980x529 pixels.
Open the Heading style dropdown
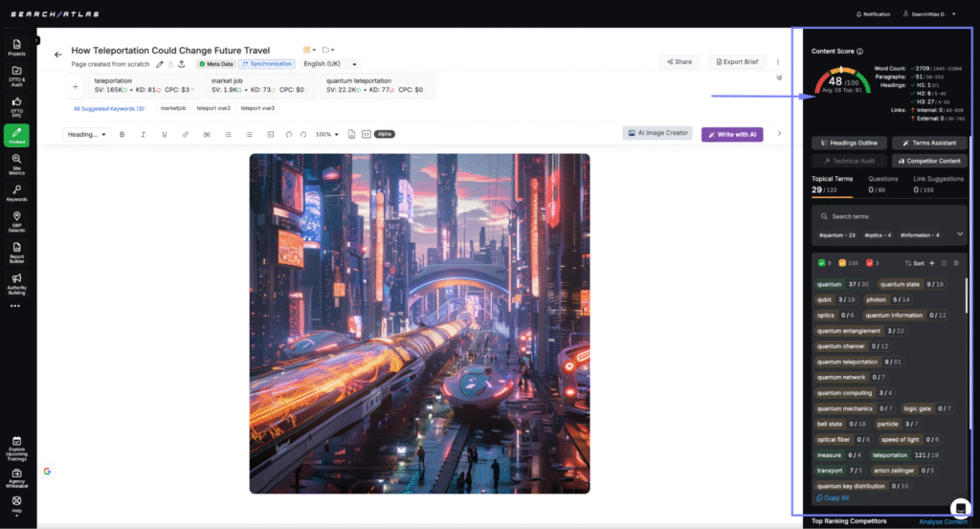coord(86,134)
